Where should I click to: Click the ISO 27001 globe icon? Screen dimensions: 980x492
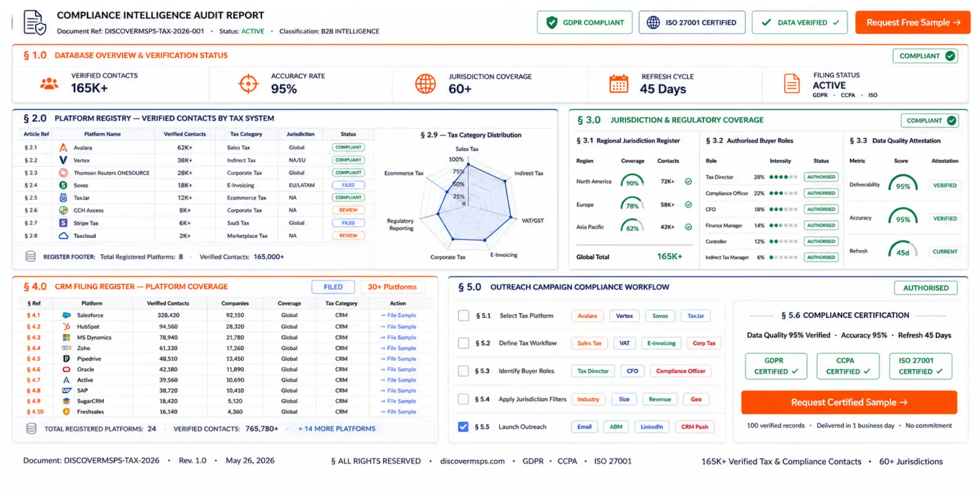point(653,22)
